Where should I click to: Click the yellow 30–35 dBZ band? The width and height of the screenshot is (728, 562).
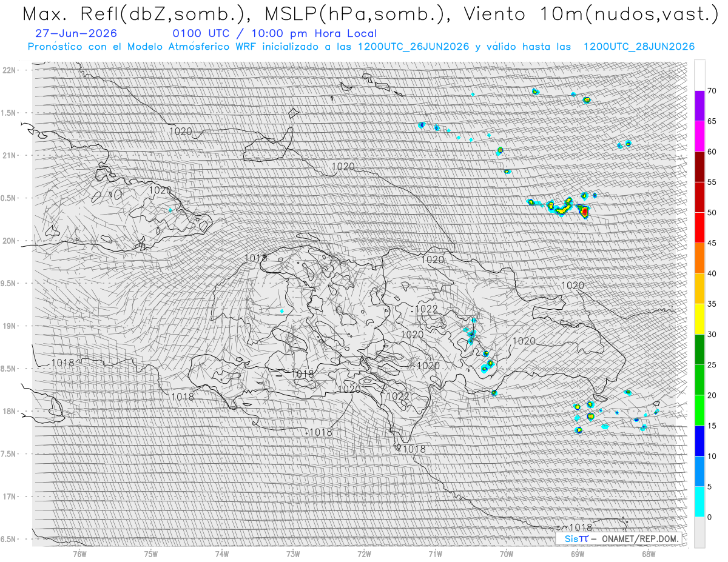[x=699, y=319]
